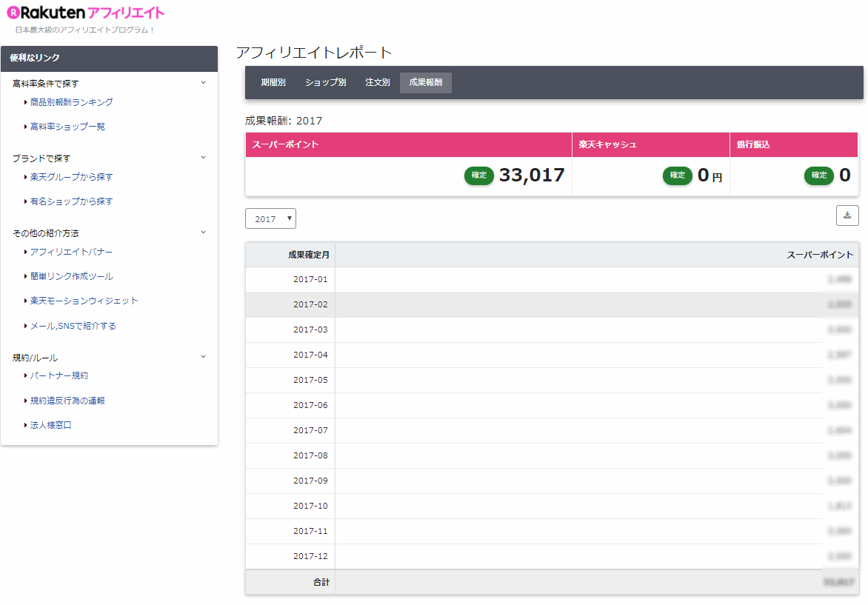Open the 2017 year dropdown
868x605 pixels.
(x=270, y=219)
